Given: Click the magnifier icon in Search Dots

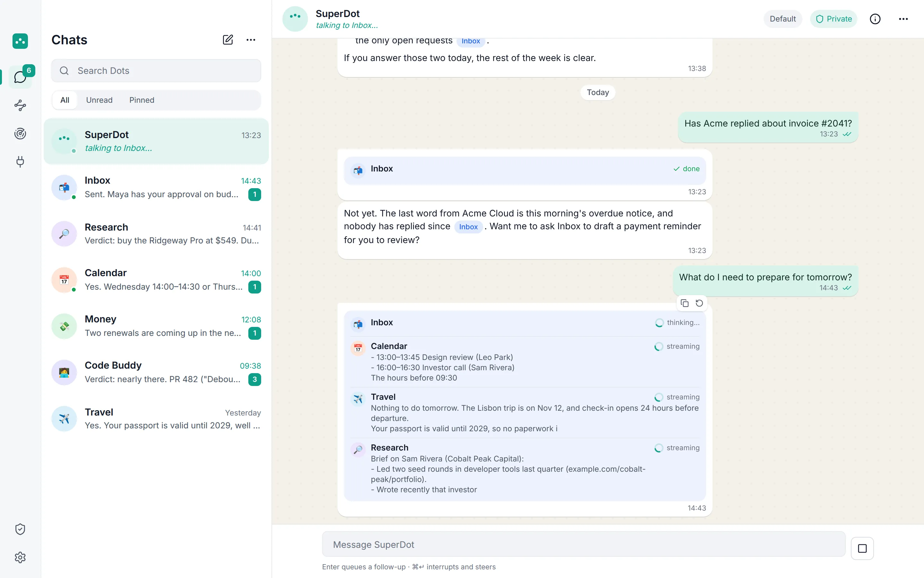Looking at the screenshot, I should pos(64,71).
